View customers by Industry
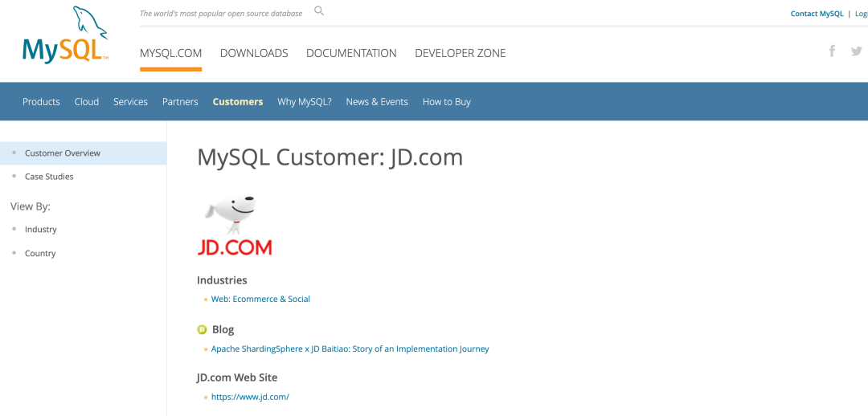 point(40,229)
